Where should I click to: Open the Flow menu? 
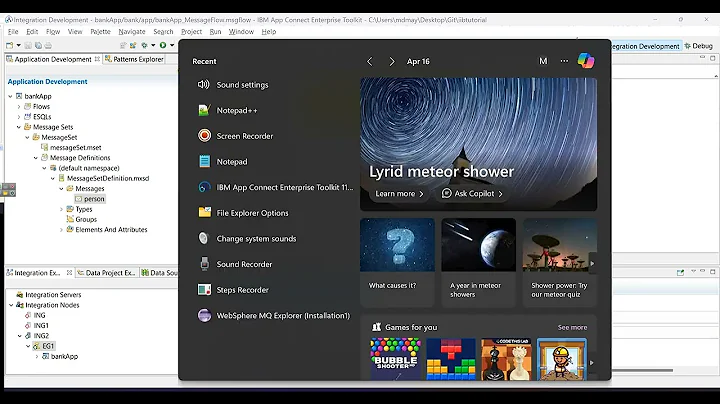click(53, 32)
